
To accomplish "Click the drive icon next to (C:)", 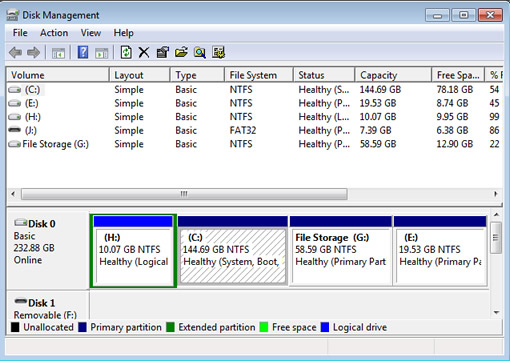I will (x=14, y=90).
